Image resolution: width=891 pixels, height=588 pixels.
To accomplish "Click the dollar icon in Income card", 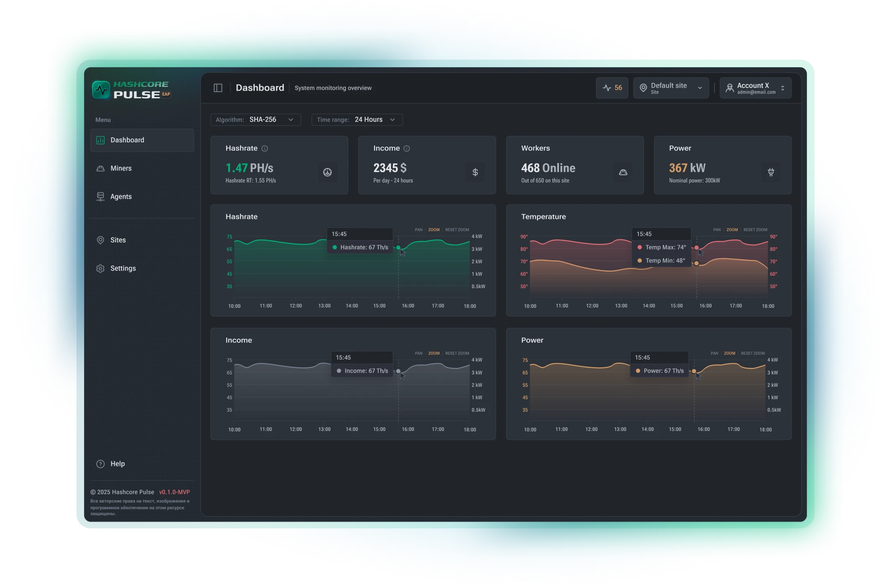I will pyautogui.click(x=475, y=172).
